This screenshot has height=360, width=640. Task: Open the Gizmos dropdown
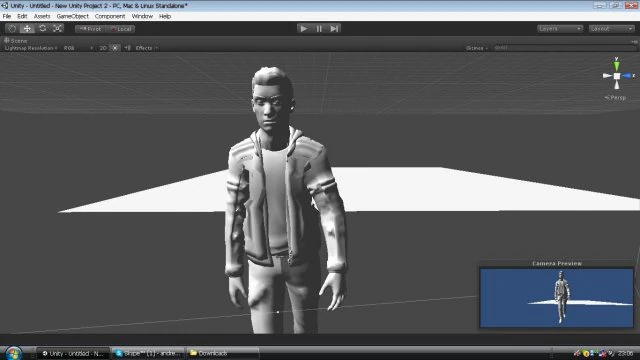[477, 48]
